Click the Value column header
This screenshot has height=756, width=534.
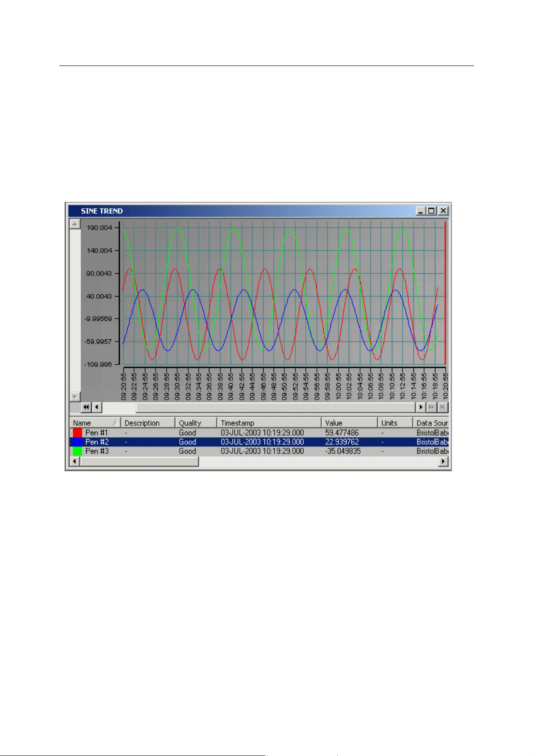[x=350, y=423]
